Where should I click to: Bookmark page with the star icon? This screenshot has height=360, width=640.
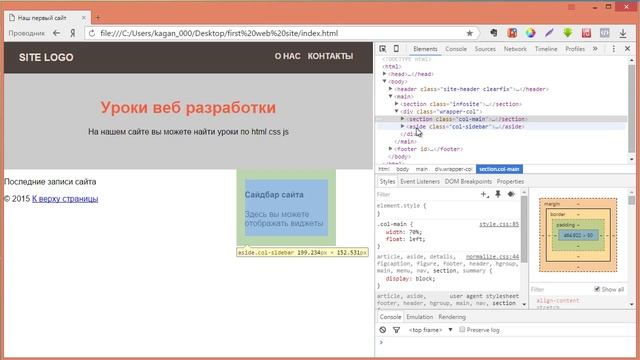click(x=469, y=33)
